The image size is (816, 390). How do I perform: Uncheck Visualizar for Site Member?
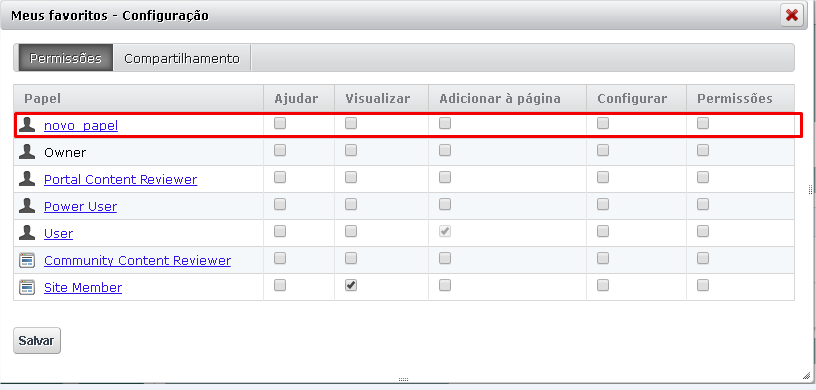(351, 285)
